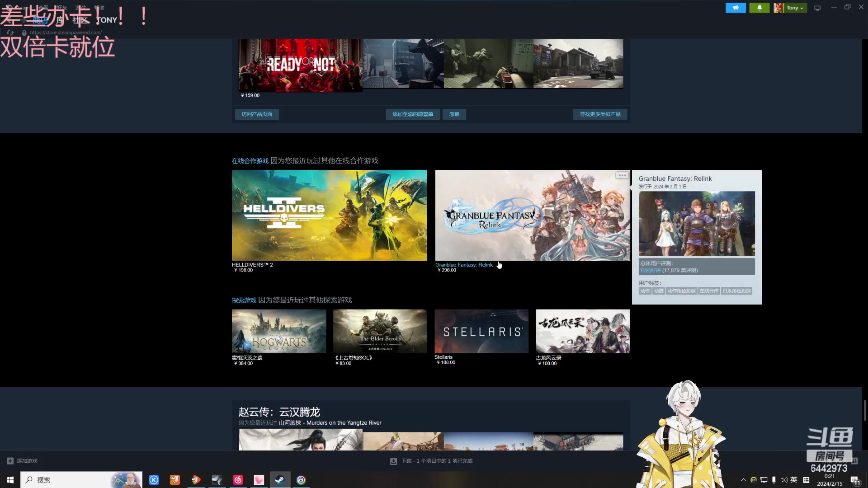Open the Steam announcements megaphone button
The height and width of the screenshot is (488, 868).
coord(736,8)
